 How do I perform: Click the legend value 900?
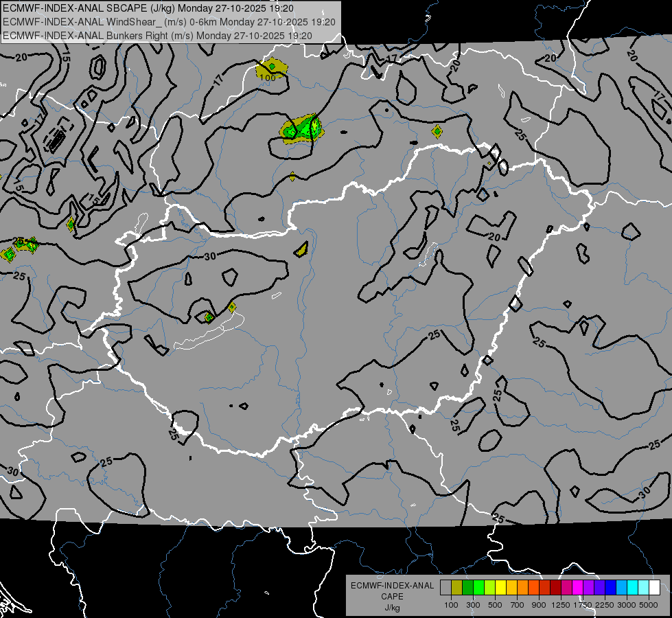(x=539, y=605)
